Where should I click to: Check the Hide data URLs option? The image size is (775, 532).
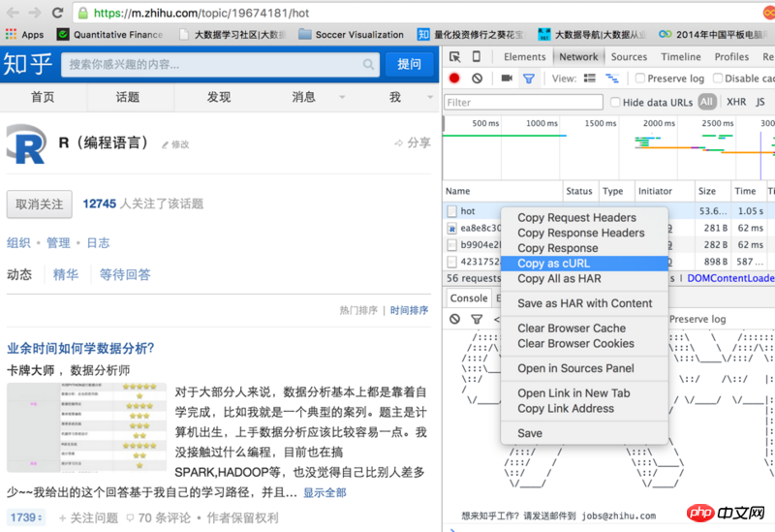(613, 103)
